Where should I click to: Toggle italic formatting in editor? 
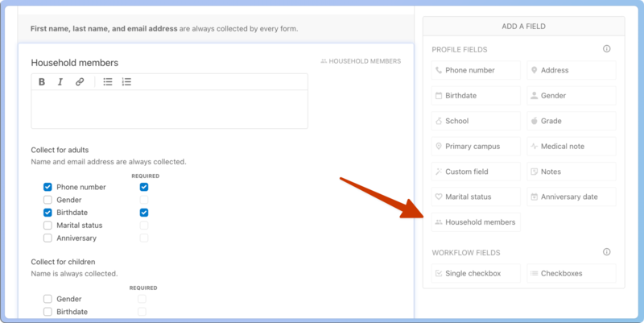coord(60,82)
